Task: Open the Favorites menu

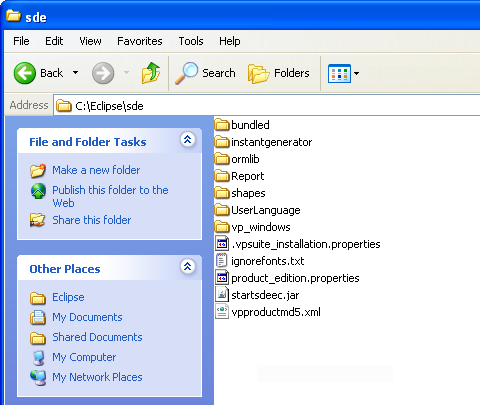Action: (140, 41)
